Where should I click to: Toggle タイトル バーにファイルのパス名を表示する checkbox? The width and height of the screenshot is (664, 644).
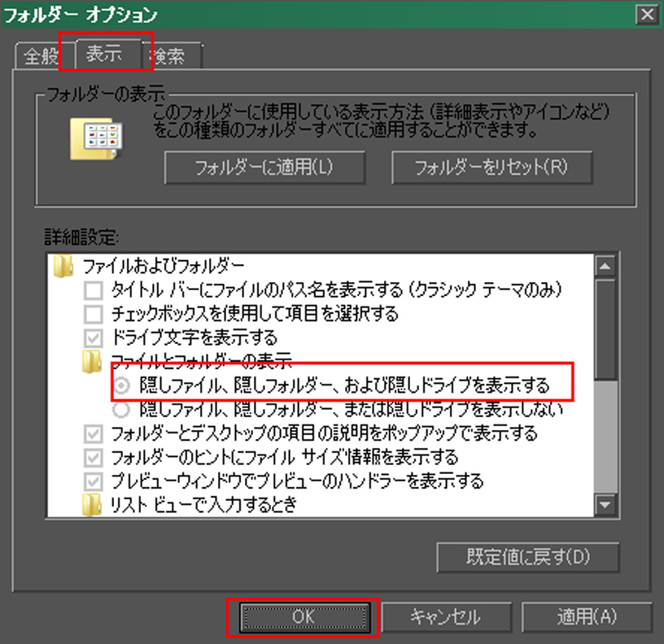tap(93, 290)
